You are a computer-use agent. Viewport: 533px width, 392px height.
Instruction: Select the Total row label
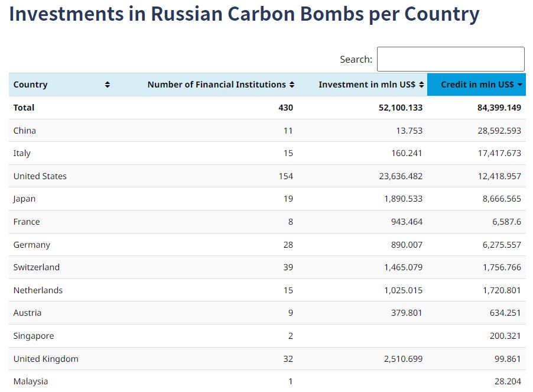24,108
